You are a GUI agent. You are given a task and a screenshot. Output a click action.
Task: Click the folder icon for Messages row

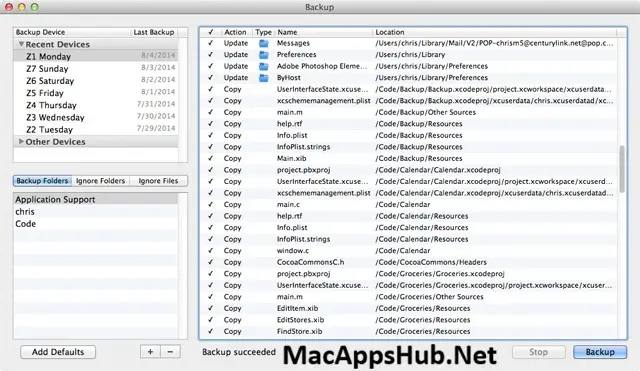pyautogui.click(x=264, y=43)
